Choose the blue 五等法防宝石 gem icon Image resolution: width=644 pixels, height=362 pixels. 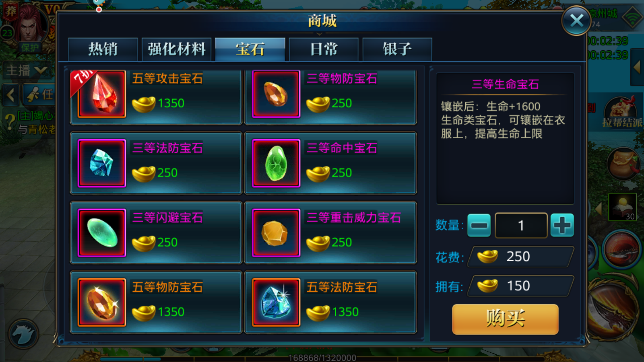point(276,302)
